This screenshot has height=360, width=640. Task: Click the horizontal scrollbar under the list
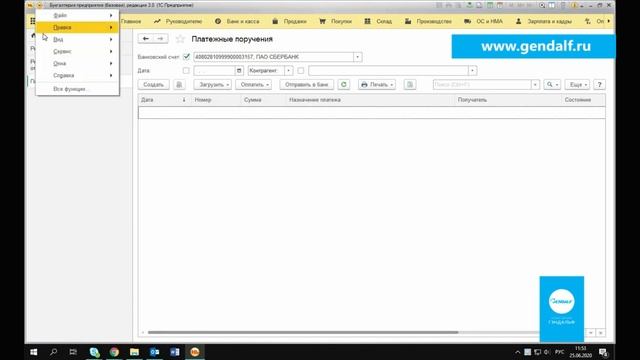pos(303,332)
